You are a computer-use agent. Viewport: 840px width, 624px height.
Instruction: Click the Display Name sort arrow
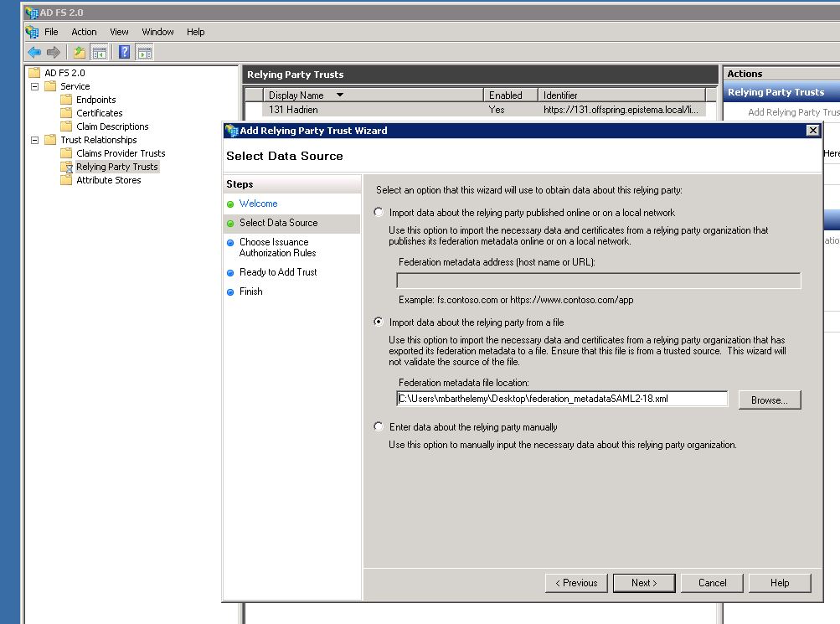[x=340, y=95]
